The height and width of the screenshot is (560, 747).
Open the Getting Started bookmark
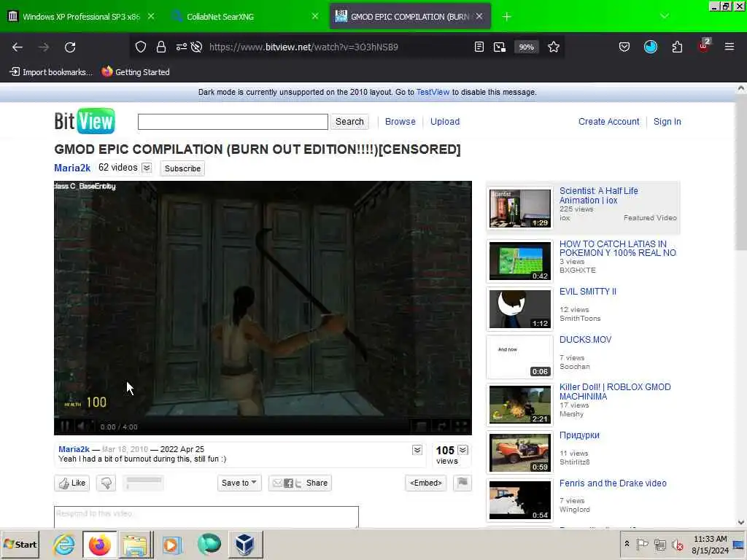[x=136, y=72]
